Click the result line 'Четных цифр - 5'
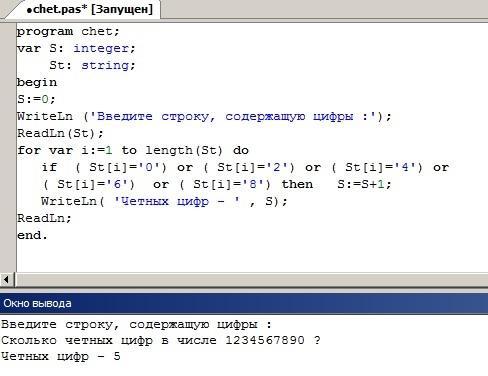The image size is (488, 376). (61, 356)
